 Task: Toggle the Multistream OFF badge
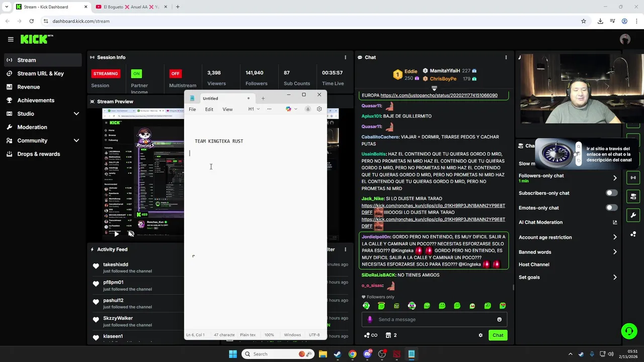coord(175,73)
